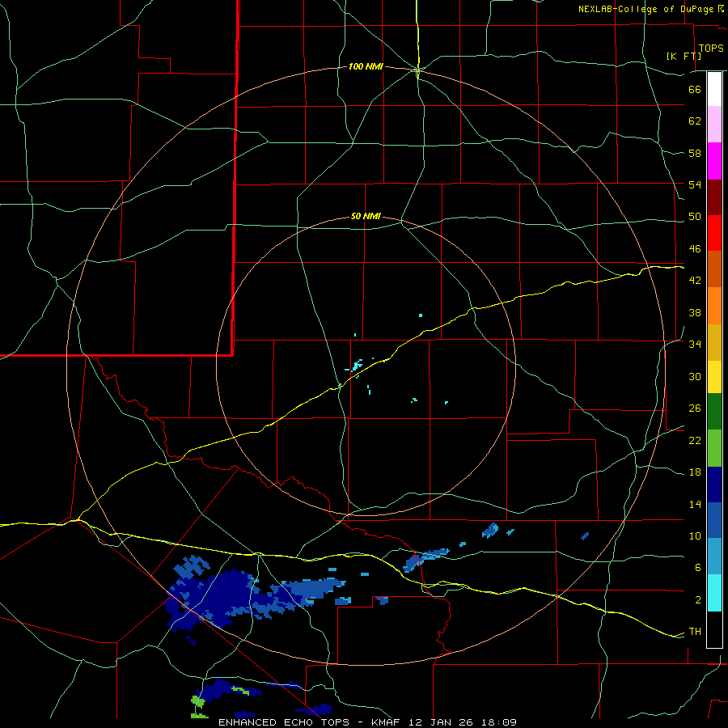
Task: Select the dark orange legend band
Action: [714, 269]
